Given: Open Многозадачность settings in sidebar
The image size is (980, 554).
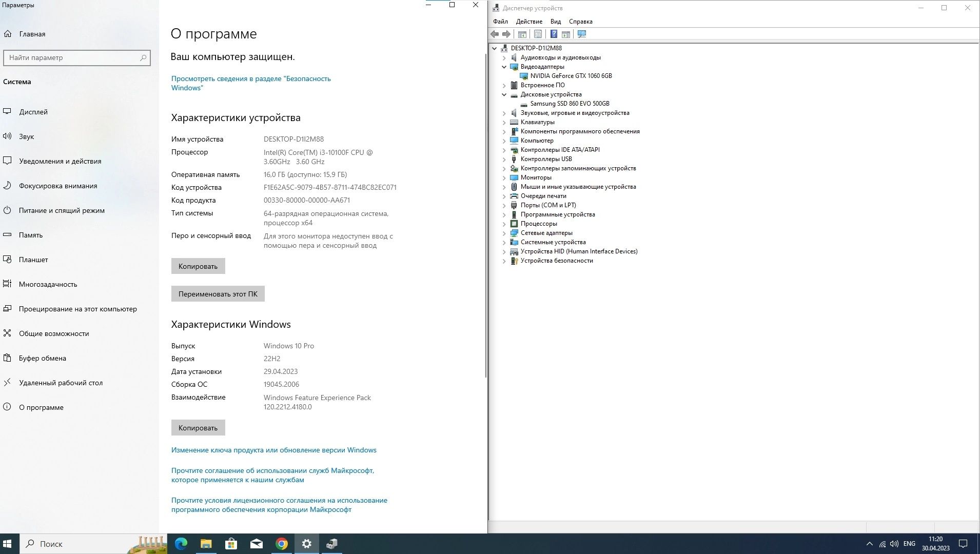Looking at the screenshot, I should (x=48, y=284).
